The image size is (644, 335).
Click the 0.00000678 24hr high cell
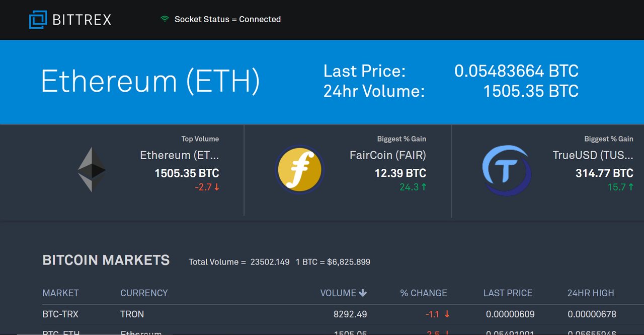[592, 314]
